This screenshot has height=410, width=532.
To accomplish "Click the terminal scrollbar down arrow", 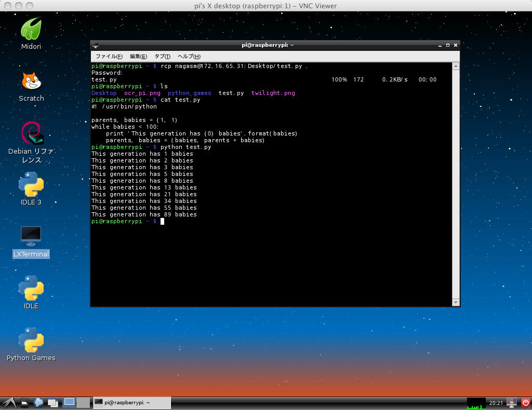I will pos(456,302).
